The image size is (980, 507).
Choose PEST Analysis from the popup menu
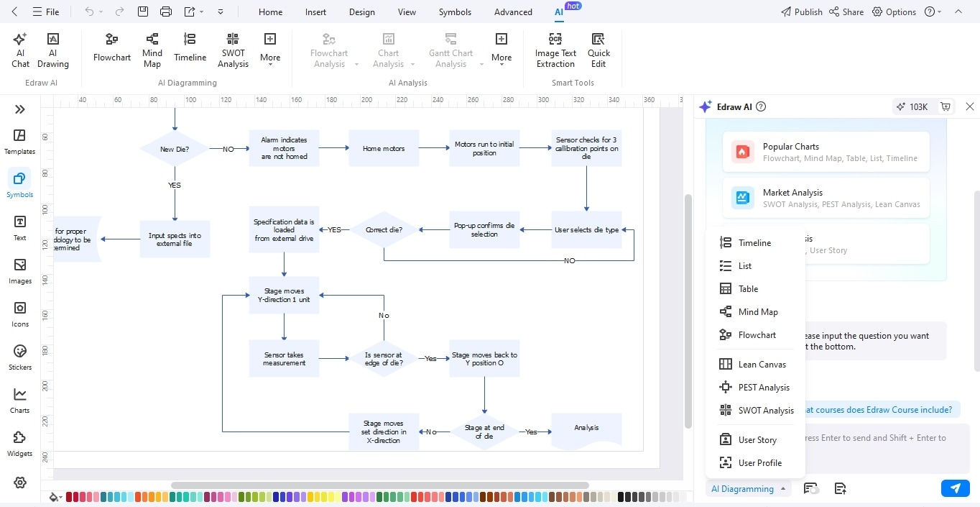(755, 388)
